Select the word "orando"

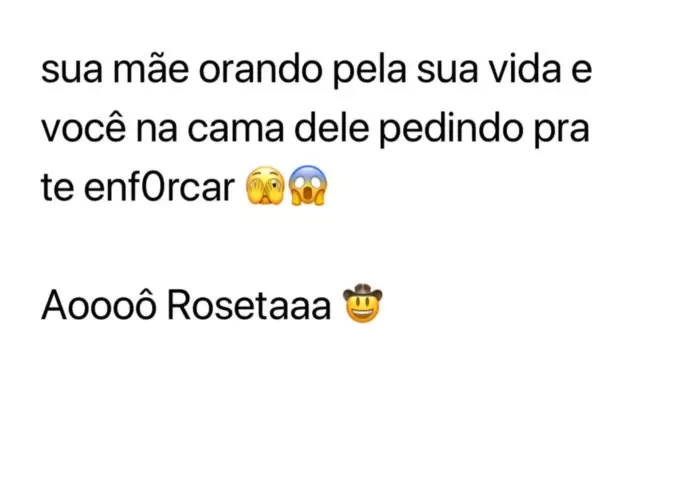(260, 70)
